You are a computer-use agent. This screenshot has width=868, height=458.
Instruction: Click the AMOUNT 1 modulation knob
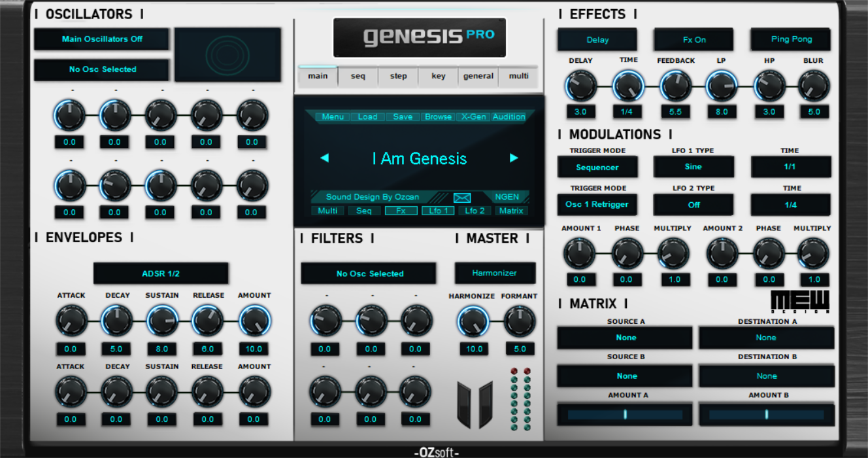pyautogui.click(x=580, y=253)
